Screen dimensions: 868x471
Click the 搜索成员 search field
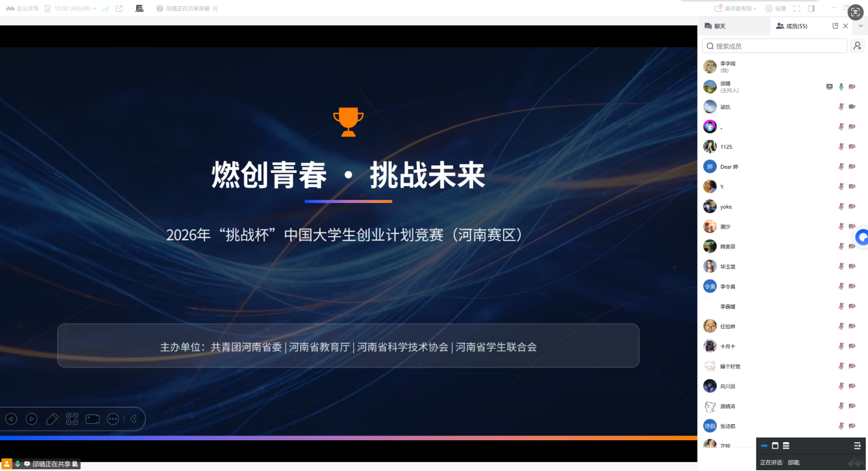774,46
